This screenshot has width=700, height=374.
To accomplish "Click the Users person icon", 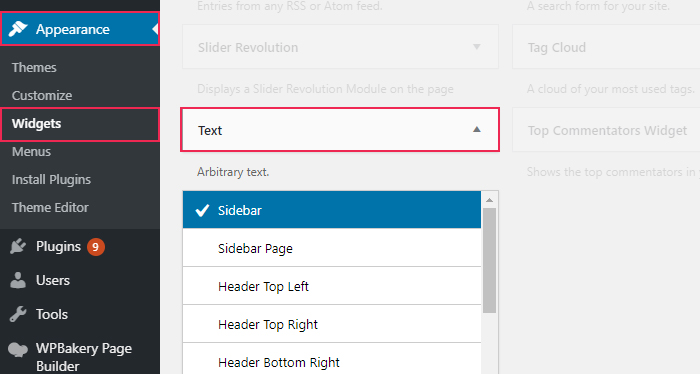I will coord(18,280).
